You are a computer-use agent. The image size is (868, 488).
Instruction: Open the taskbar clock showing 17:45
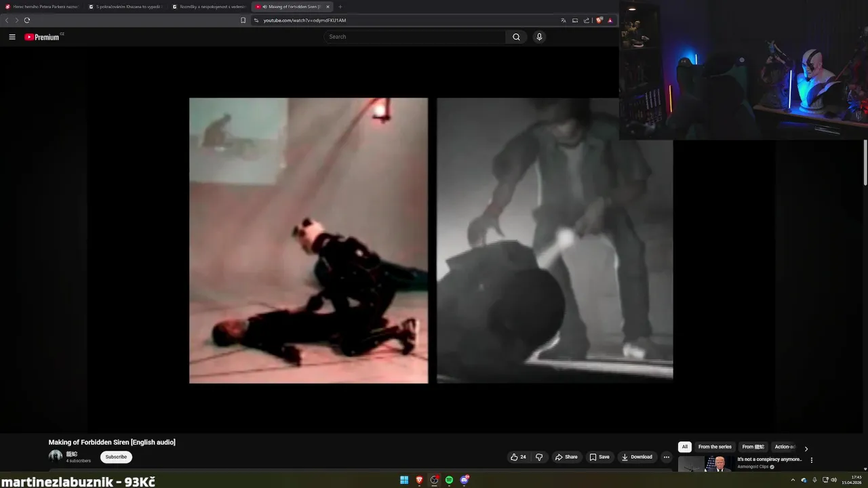click(852, 480)
